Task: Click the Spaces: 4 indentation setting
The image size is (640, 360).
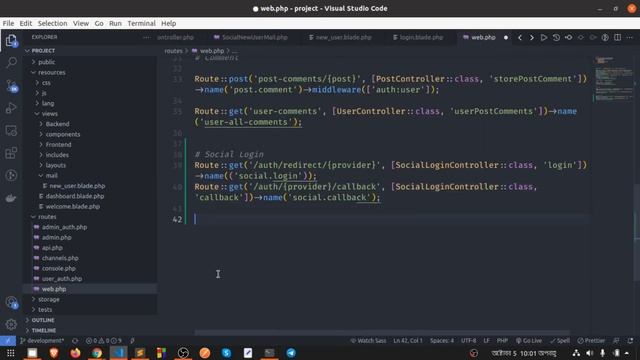Action: [442, 340]
